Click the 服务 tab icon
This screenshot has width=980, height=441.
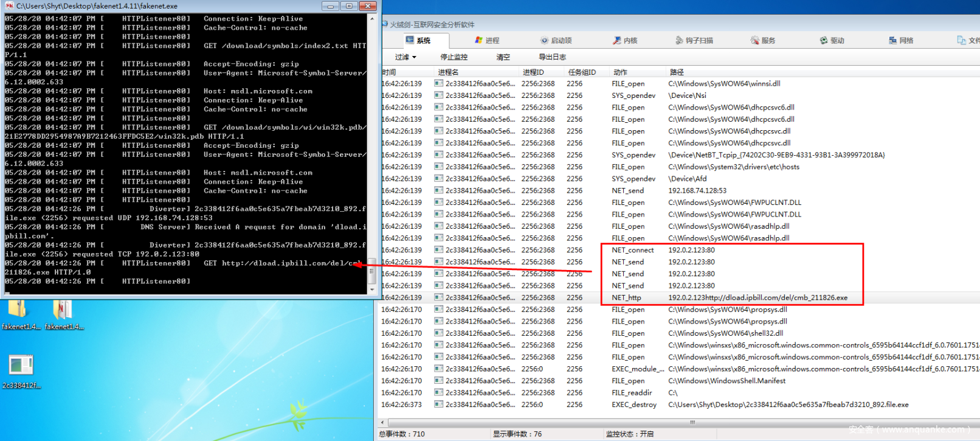tap(755, 40)
